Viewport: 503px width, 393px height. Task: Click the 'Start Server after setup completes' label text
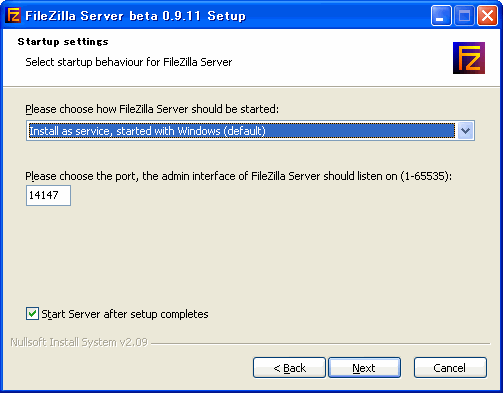[125, 314]
